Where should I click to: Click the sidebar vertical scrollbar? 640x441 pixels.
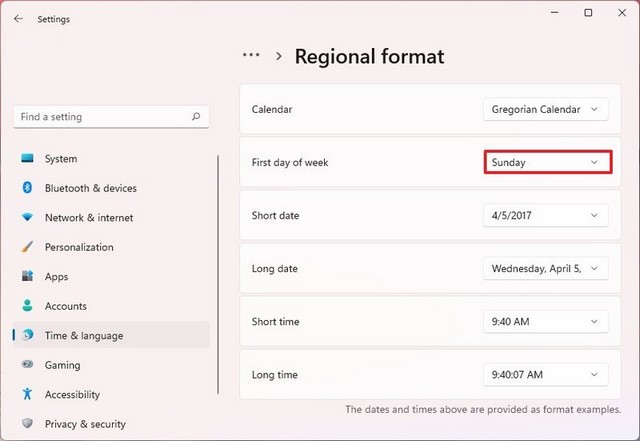(x=218, y=274)
